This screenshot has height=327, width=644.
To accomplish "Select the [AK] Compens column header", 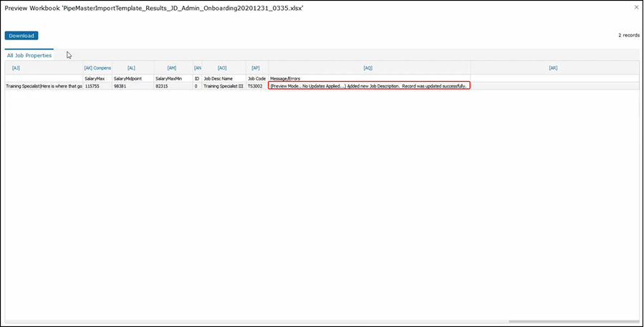I will [97, 67].
